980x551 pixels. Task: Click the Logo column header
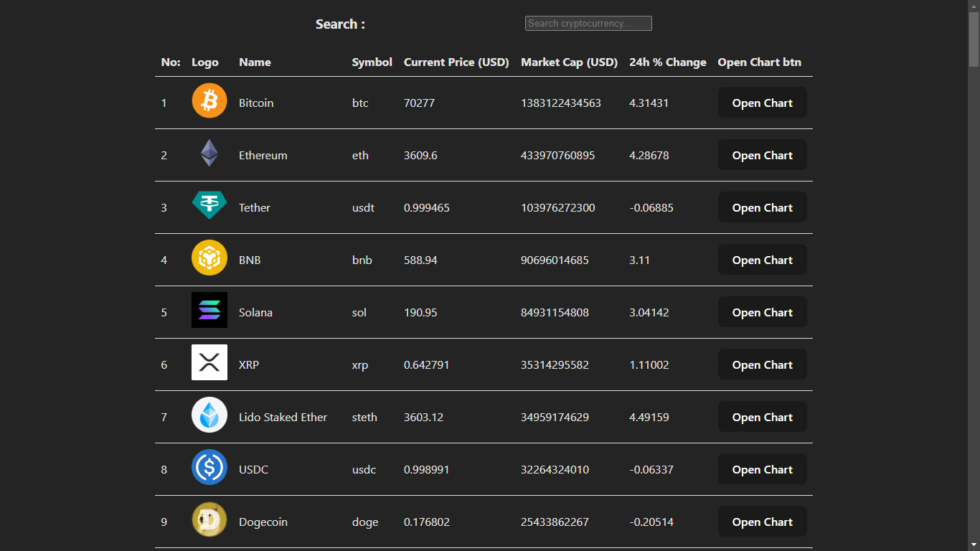tap(204, 62)
